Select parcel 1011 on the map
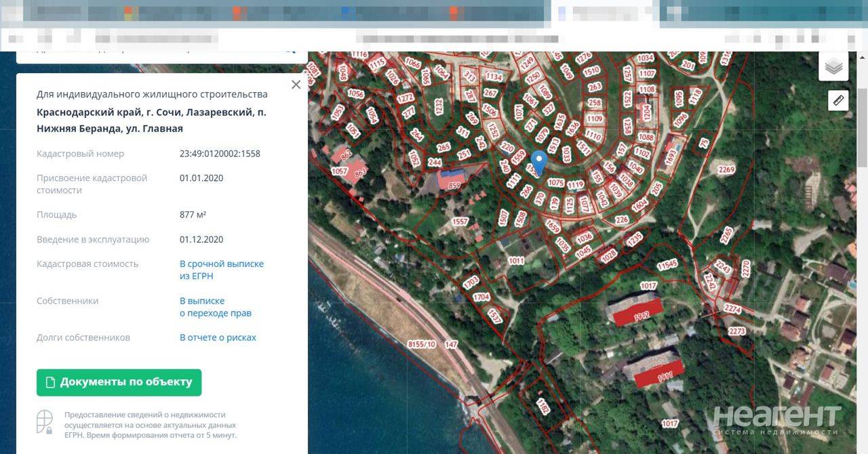The width and height of the screenshot is (868, 454). point(516,260)
